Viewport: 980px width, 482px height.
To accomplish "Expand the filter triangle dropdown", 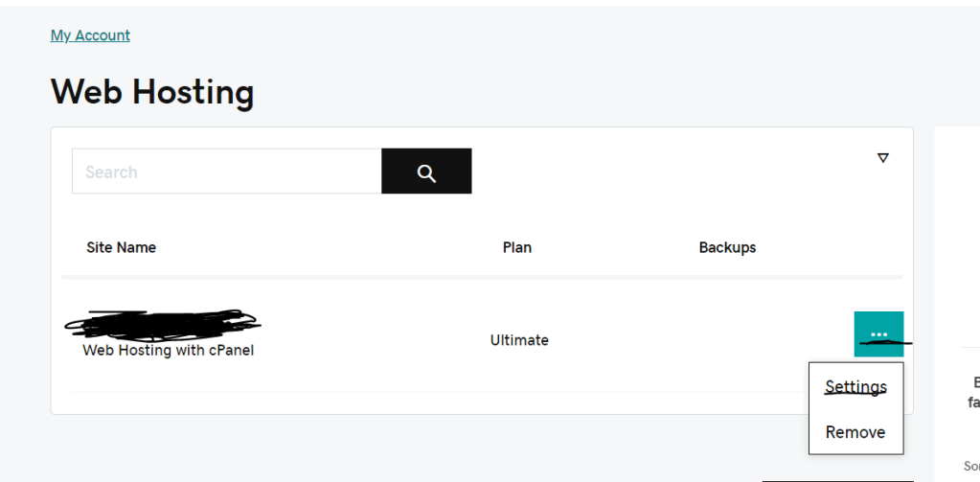I will [x=883, y=158].
